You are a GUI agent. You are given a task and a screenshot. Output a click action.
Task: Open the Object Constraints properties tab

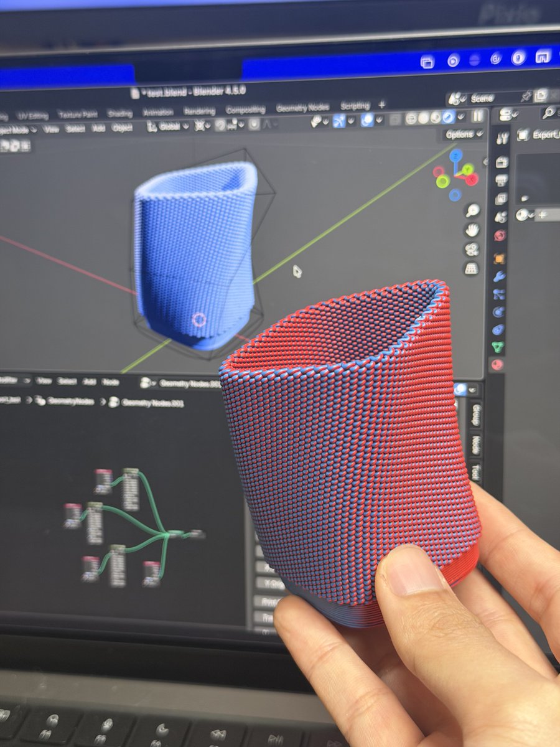(498, 329)
